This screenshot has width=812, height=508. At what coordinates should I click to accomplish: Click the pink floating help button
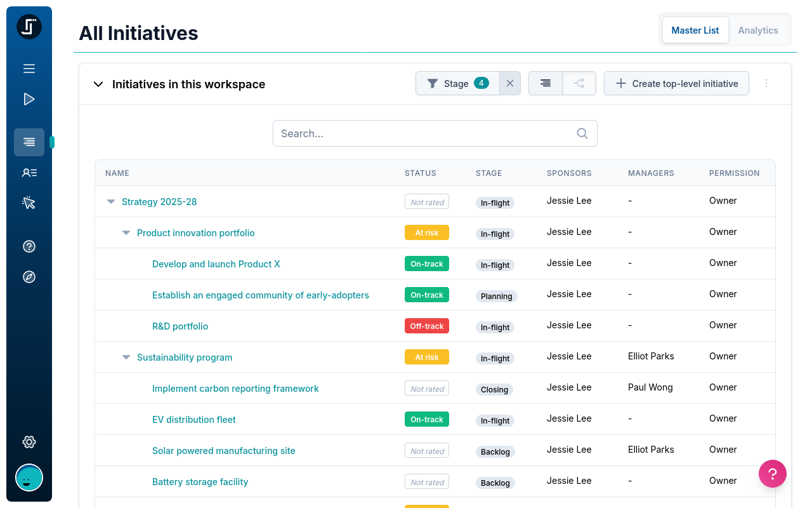click(x=773, y=474)
